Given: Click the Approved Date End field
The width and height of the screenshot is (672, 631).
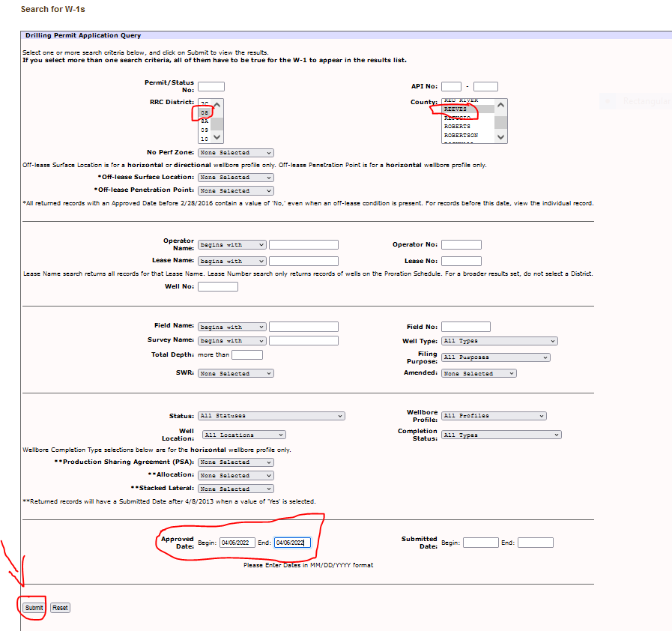Looking at the screenshot, I should pos(292,543).
